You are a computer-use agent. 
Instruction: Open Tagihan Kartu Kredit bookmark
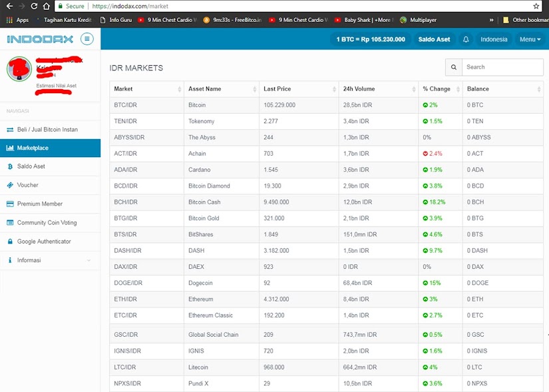click(64, 20)
